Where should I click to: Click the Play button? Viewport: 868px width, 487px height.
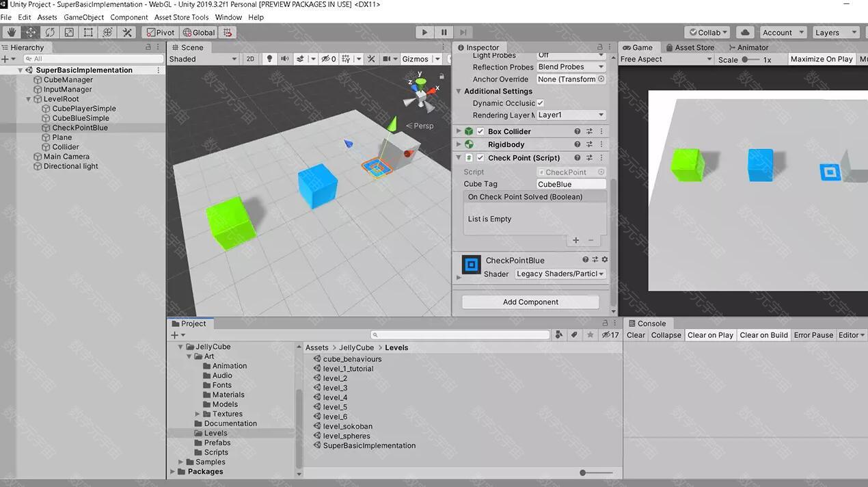pyautogui.click(x=424, y=32)
